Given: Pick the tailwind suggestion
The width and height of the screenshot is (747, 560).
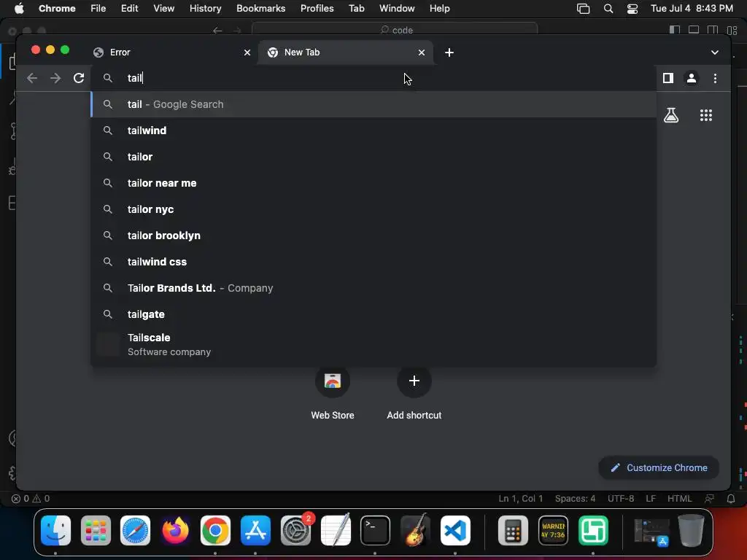Looking at the screenshot, I should [374, 131].
